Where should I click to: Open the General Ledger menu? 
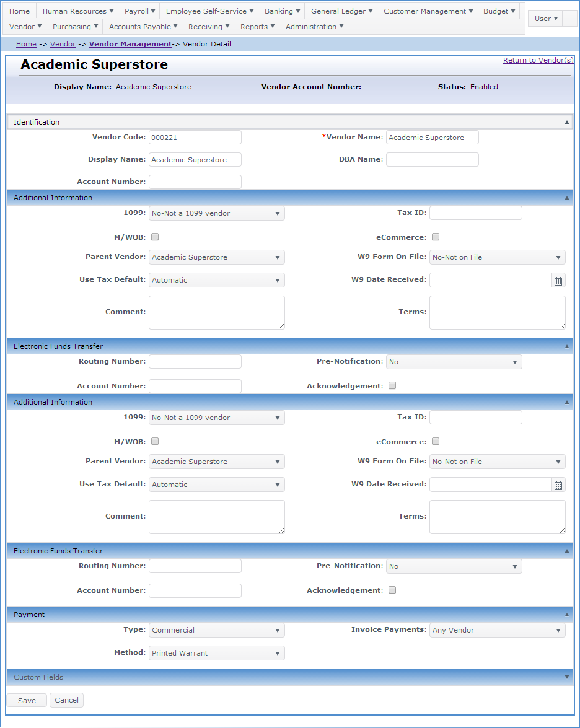click(341, 11)
